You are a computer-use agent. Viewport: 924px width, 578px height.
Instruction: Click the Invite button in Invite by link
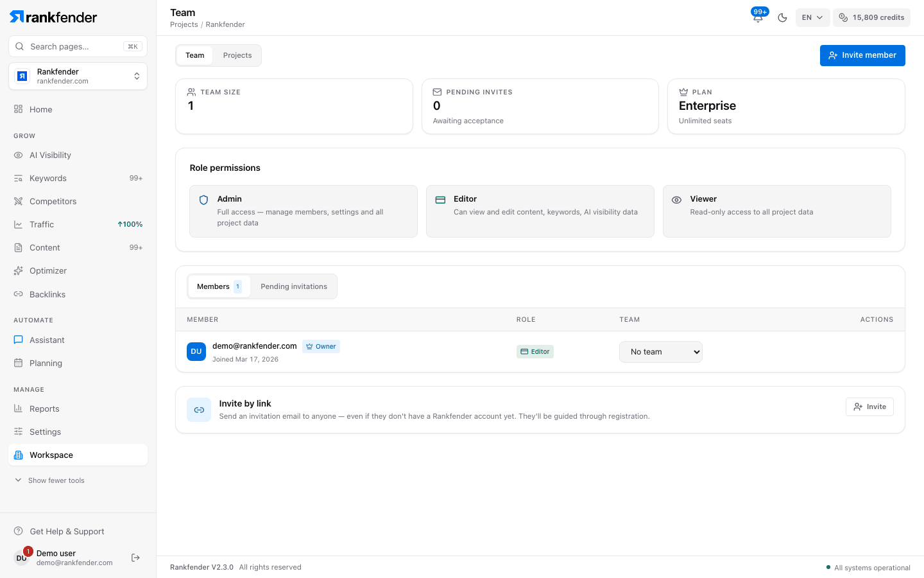[869, 407]
